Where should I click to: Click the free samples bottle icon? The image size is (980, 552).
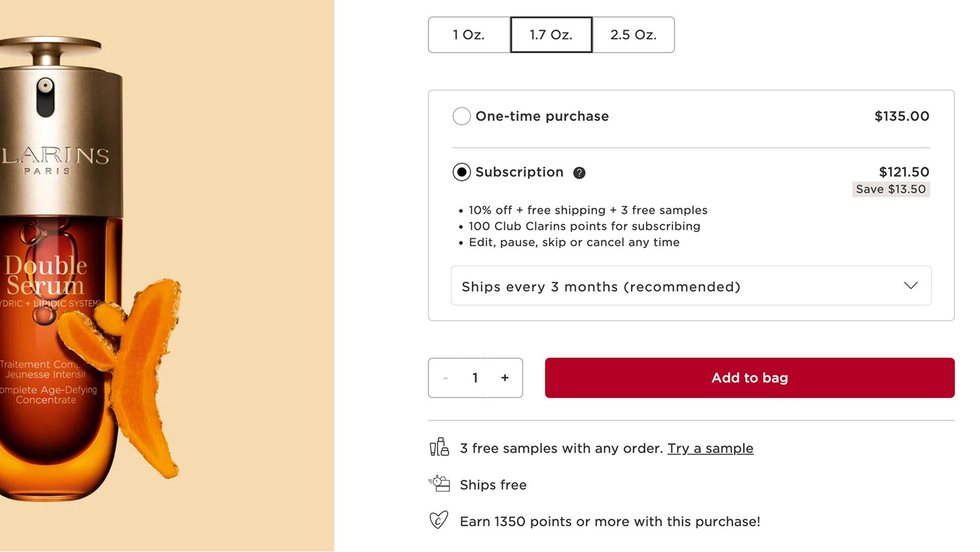click(439, 448)
